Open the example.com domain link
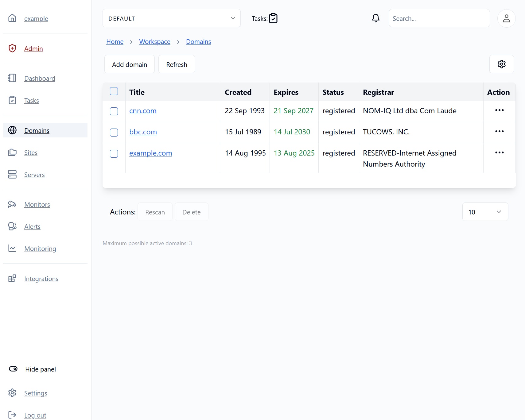Viewport: 525px width, 420px height. 151,153
